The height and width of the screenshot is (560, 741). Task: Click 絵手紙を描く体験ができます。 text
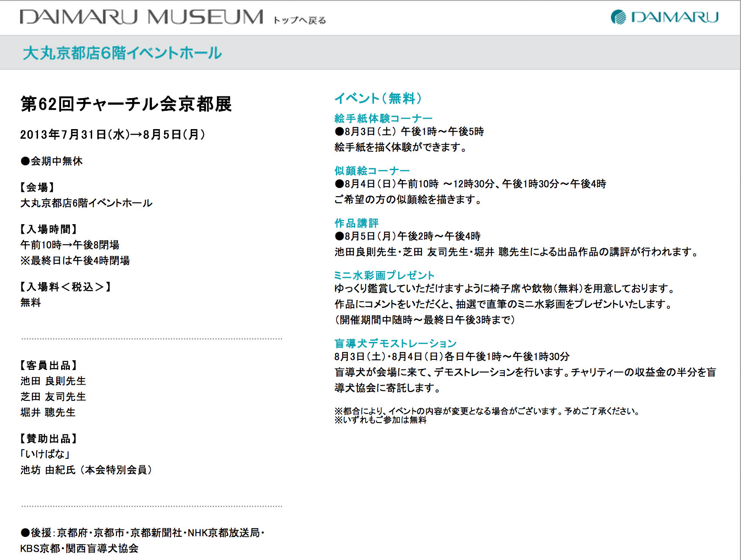[x=401, y=147]
